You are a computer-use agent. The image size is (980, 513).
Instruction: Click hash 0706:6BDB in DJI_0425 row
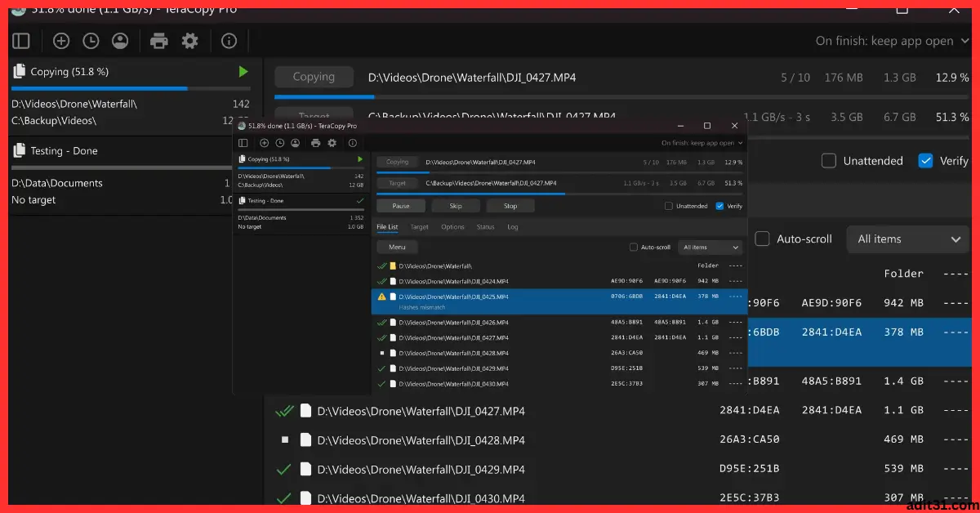click(x=626, y=297)
